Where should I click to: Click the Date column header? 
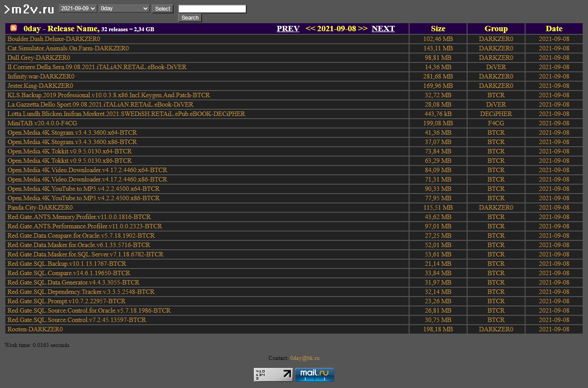(554, 29)
